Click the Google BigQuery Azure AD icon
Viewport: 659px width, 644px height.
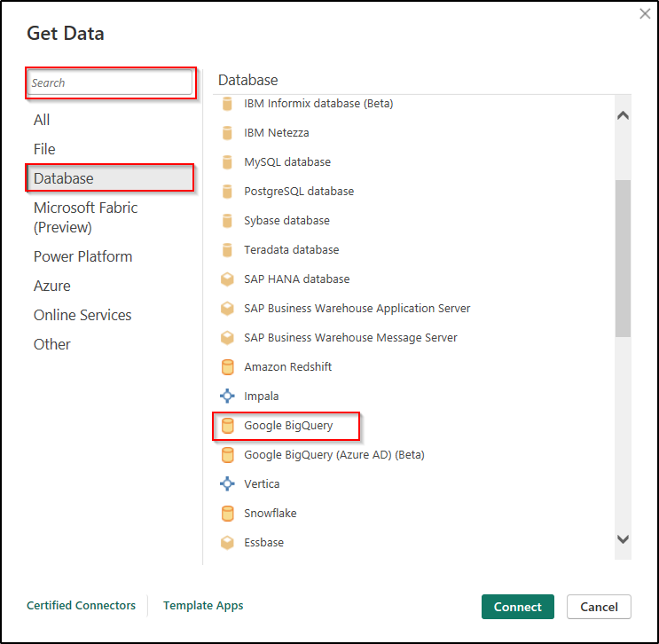(227, 455)
